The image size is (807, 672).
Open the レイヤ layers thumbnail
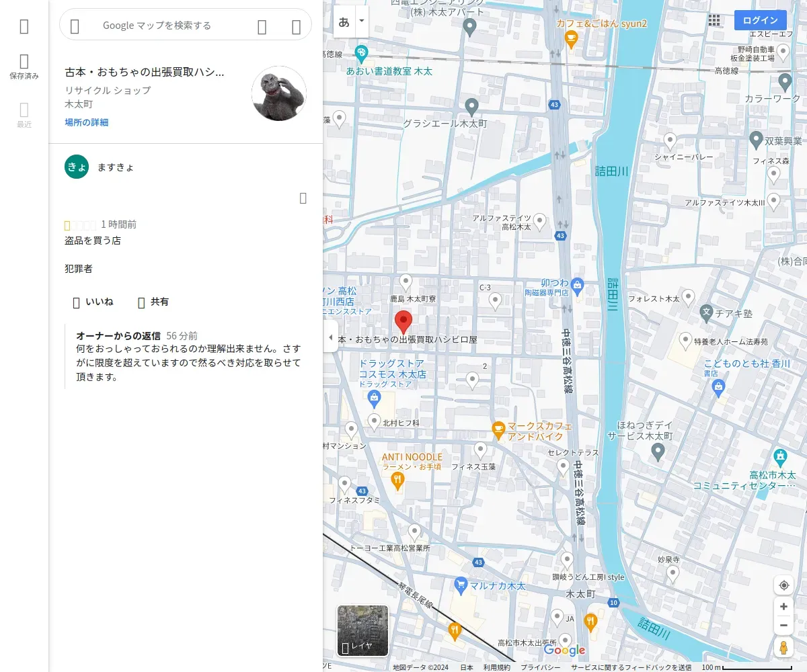(x=362, y=630)
